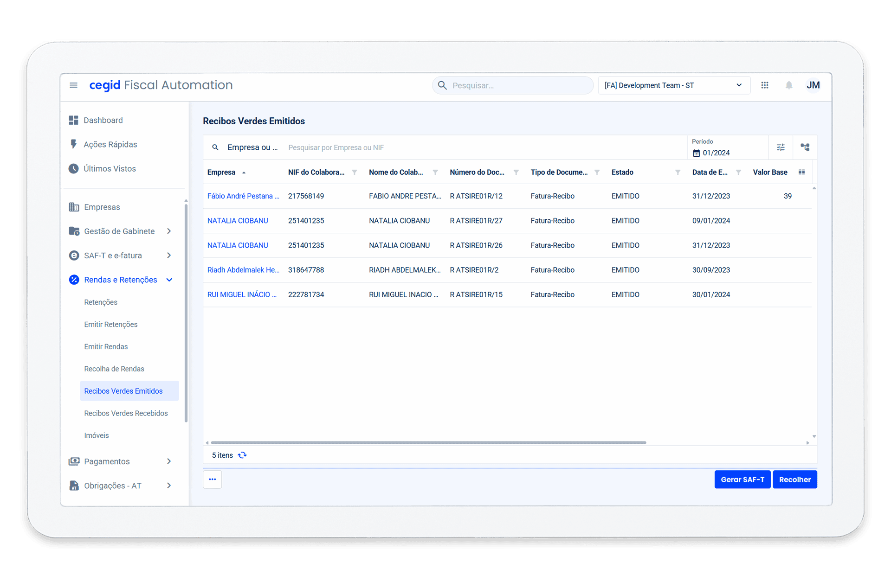Image resolution: width=891 pixels, height=588 pixels.
Task: Click the filter settings sliders icon
Action: (x=781, y=147)
